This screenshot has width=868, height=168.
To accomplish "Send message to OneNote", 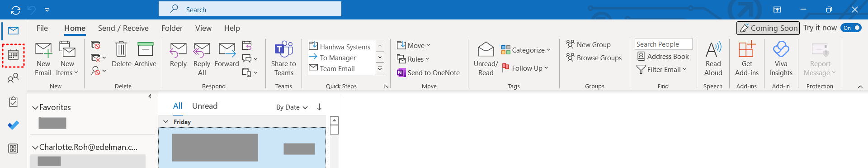I will click(x=428, y=72).
